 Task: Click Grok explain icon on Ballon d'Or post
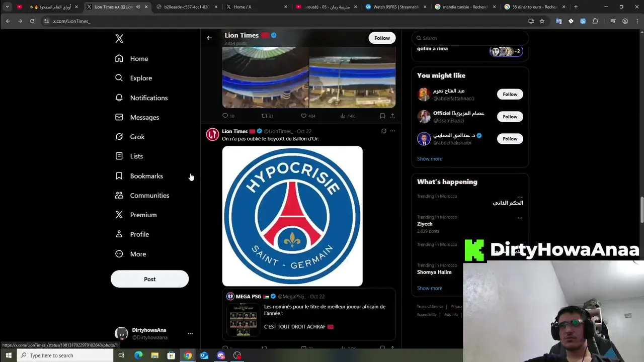[x=383, y=131]
